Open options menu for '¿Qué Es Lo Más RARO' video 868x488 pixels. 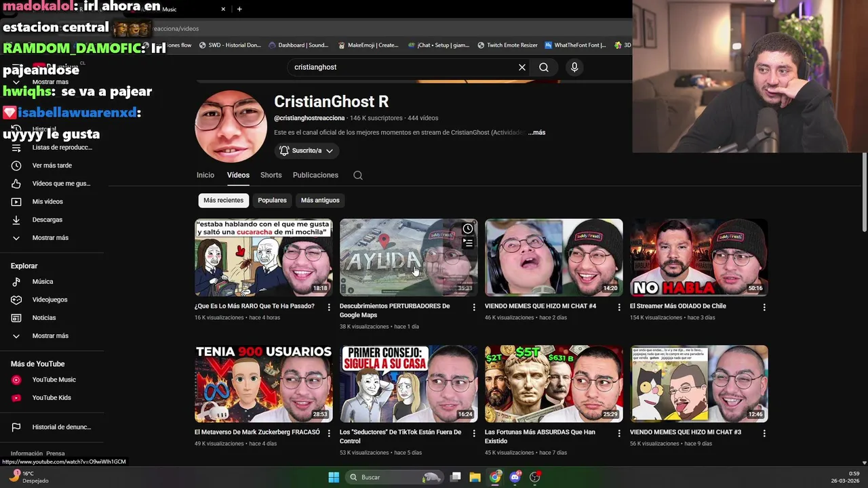click(329, 307)
